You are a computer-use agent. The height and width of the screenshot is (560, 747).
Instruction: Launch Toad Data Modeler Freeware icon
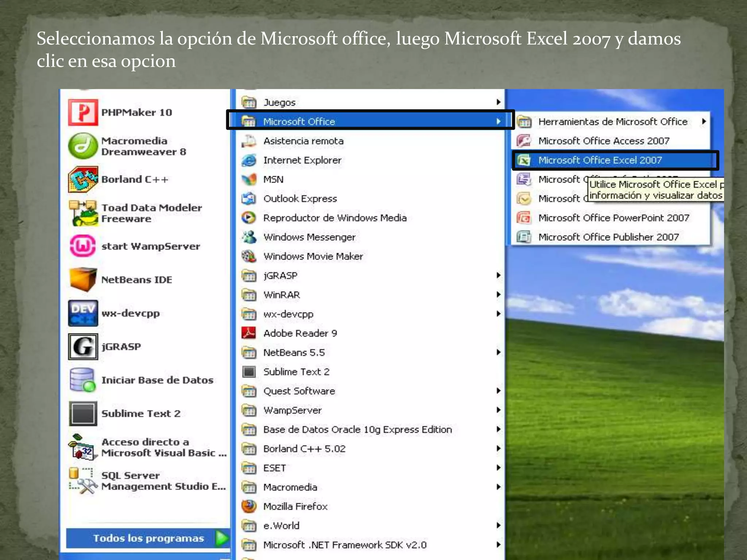[83, 213]
